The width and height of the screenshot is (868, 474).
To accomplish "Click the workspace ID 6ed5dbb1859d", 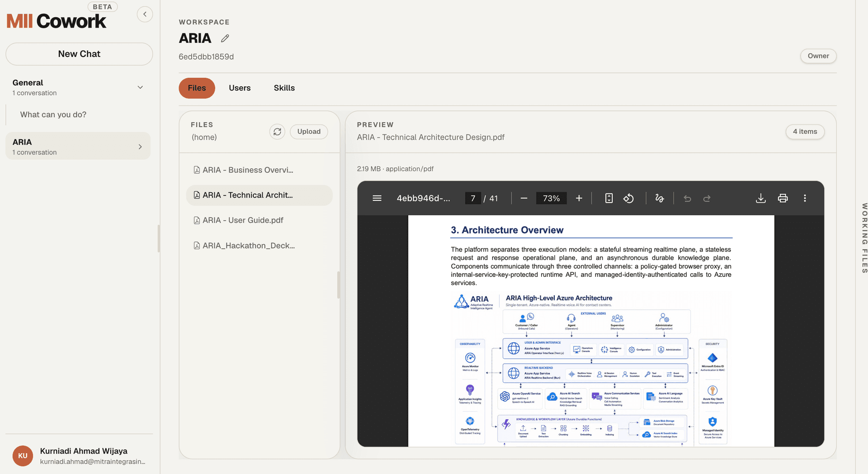I will [x=206, y=57].
